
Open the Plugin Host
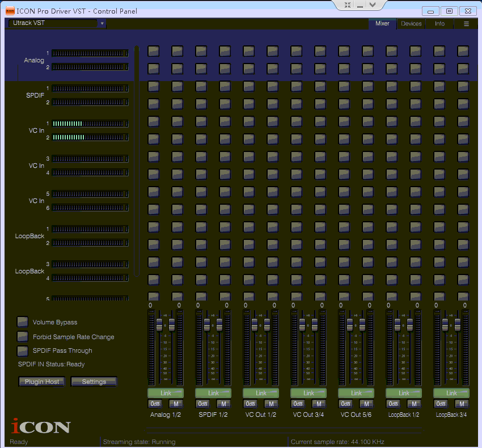point(42,382)
